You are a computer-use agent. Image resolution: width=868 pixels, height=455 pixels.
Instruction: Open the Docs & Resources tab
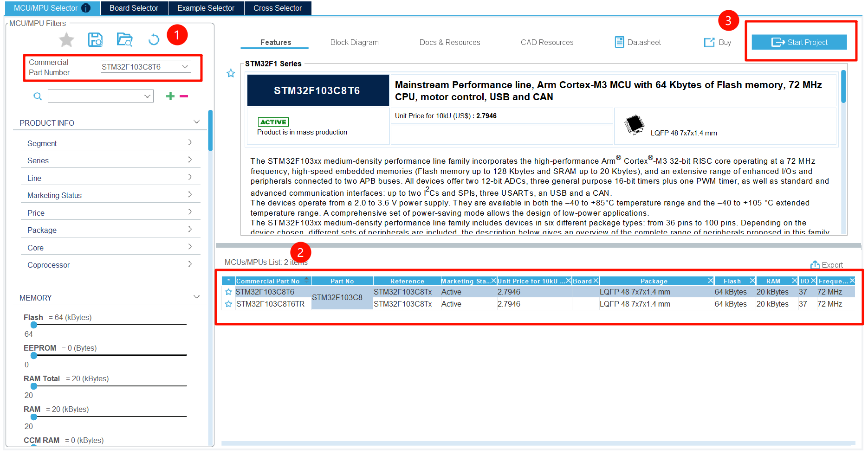(450, 42)
